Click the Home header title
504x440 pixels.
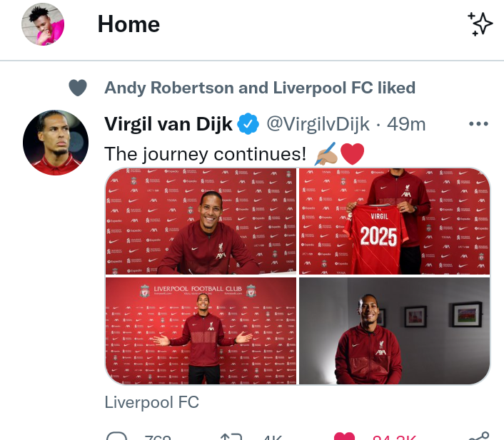128,24
